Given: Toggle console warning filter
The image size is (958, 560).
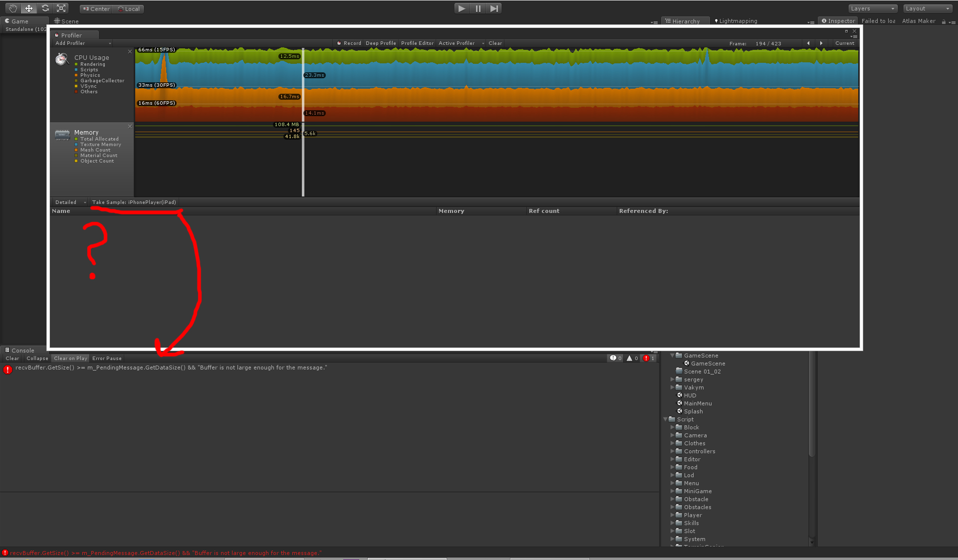Looking at the screenshot, I should [x=632, y=358].
